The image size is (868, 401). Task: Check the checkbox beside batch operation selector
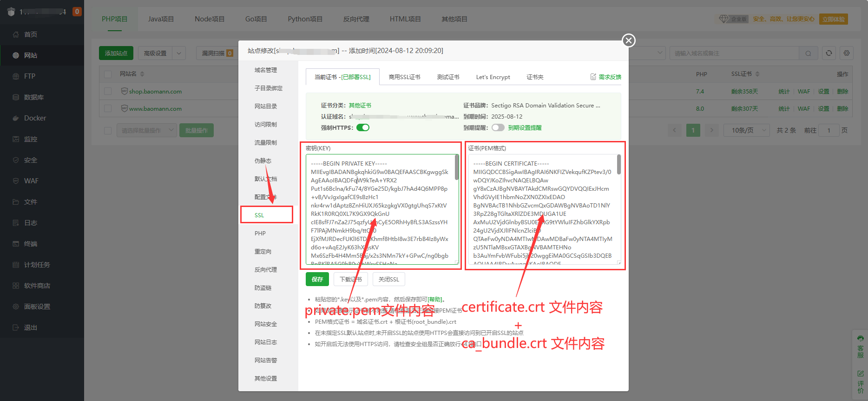[108, 131]
